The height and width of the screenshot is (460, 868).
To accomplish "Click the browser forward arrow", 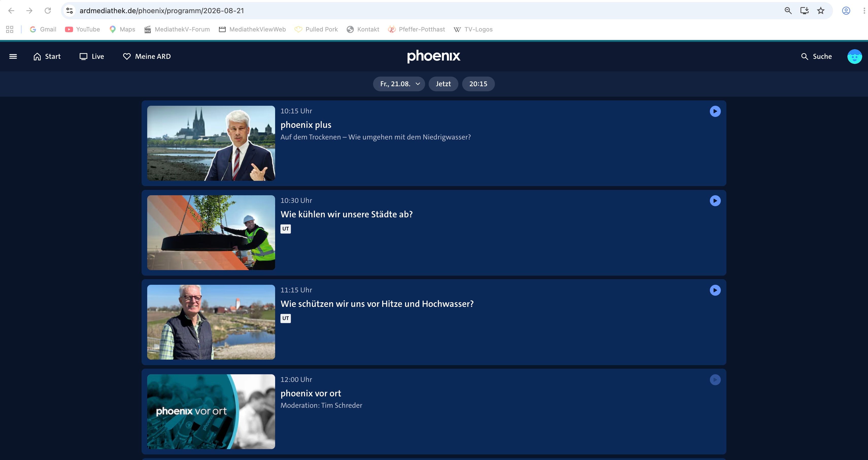I will (29, 11).
